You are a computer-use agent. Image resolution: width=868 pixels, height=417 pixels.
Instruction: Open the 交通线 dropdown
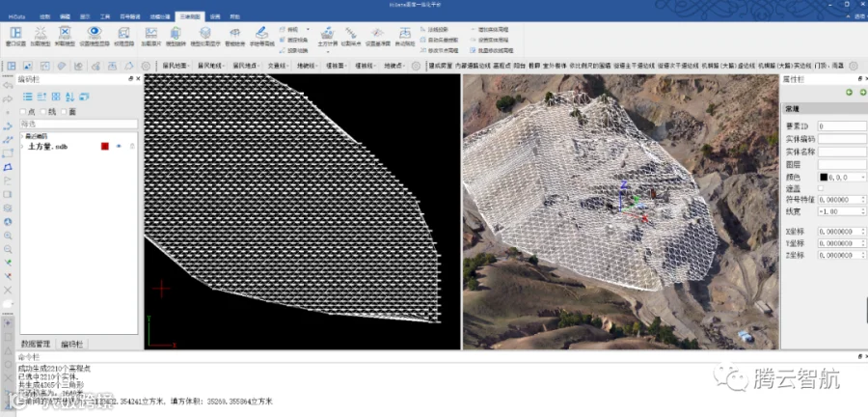[279, 66]
